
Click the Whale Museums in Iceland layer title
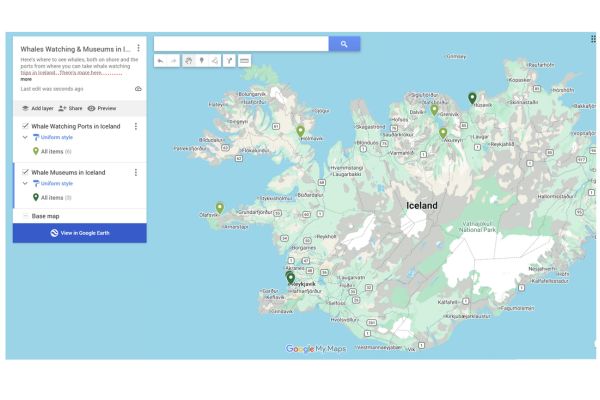point(68,173)
